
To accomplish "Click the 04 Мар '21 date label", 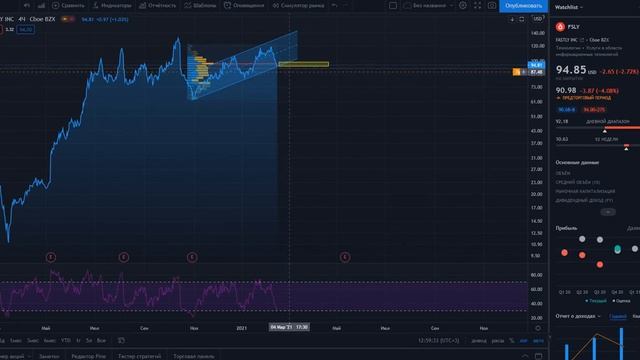I will coord(289,327).
